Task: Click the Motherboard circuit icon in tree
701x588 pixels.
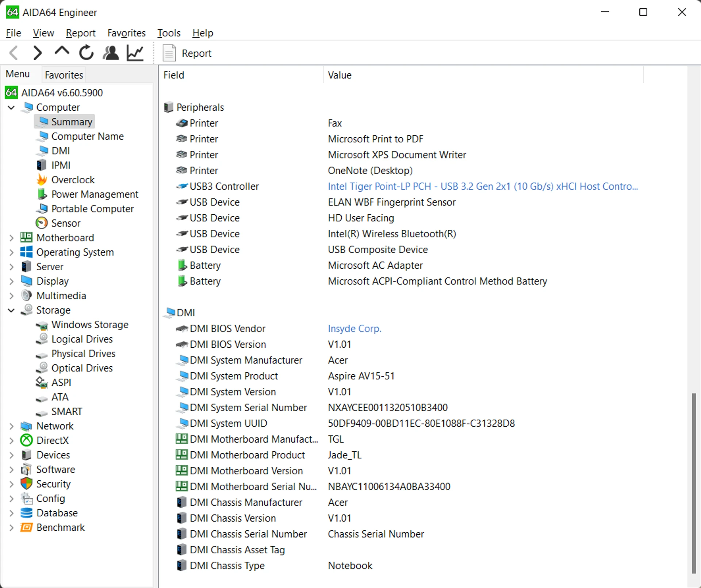Action: pos(26,237)
